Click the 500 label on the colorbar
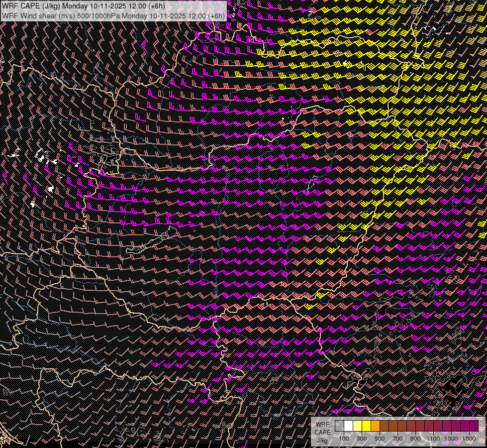Viewport: 487px width, 448px height. click(x=380, y=438)
